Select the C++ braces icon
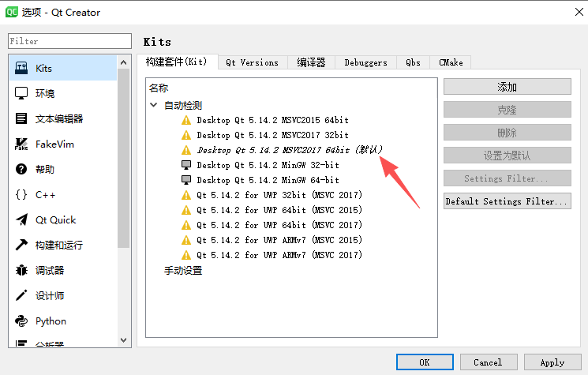The height and width of the screenshot is (375, 588). (x=21, y=195)
